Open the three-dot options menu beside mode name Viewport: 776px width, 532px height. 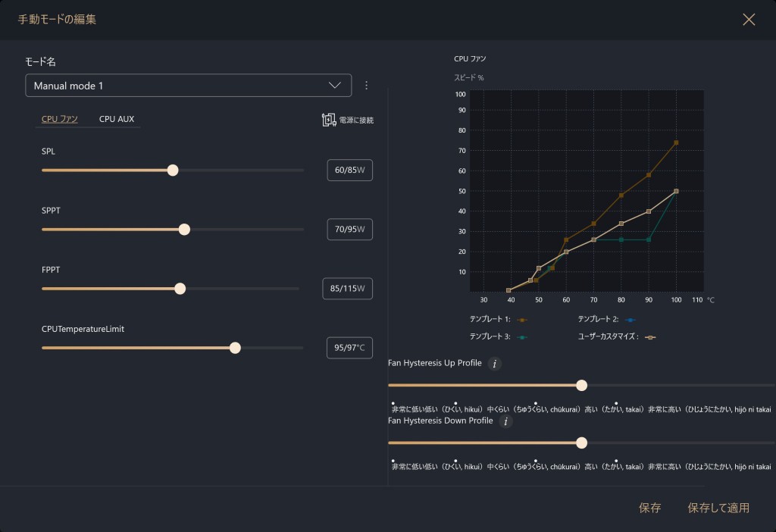[367, 86]
